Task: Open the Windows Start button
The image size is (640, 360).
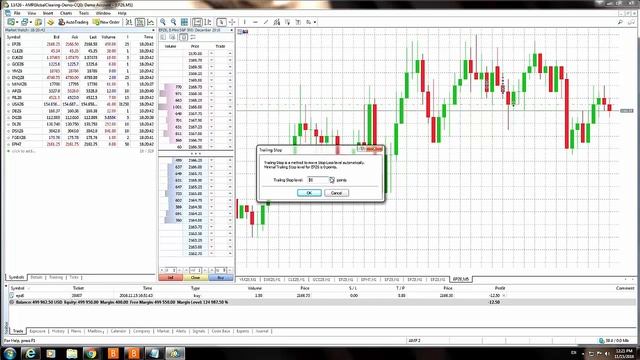Action: 9,353
